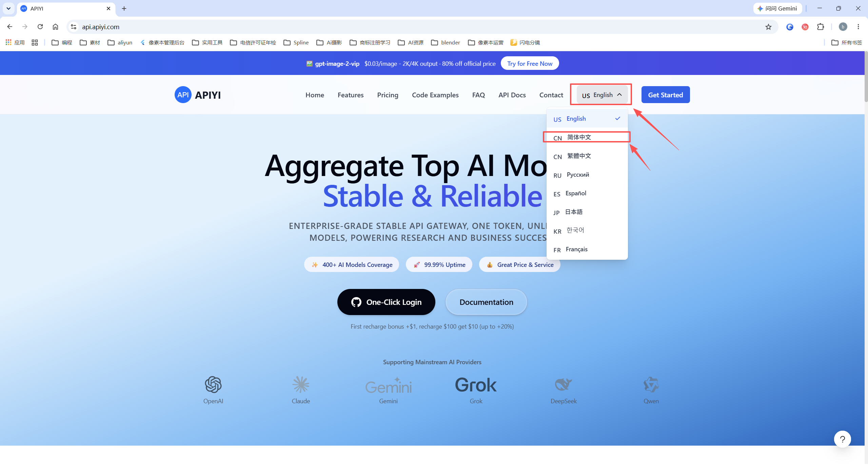Open the blender bookmark folder

[x=446, y=42]
